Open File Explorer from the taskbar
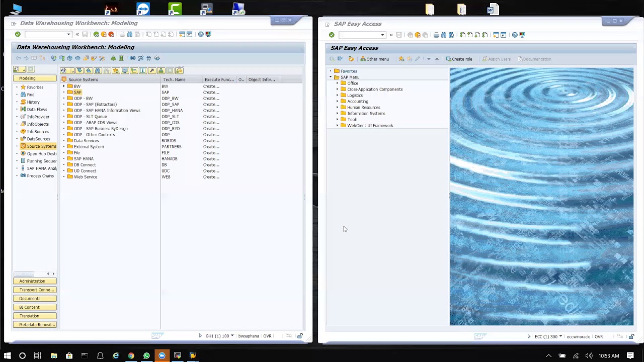 pyautogui.click(x=54, y=355)
